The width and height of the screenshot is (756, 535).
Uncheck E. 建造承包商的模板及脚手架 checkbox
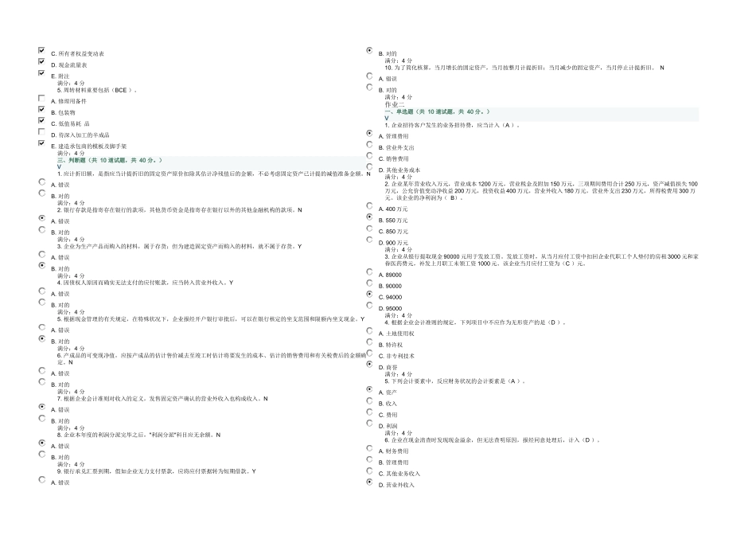coord(41,143)
